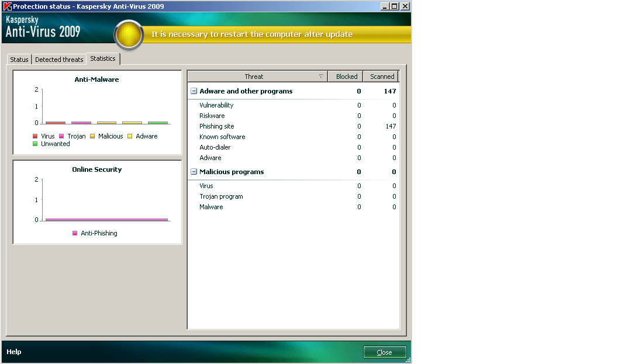Screen dimensions: 625x364
Task: Open Help
Action: [14, 352]
